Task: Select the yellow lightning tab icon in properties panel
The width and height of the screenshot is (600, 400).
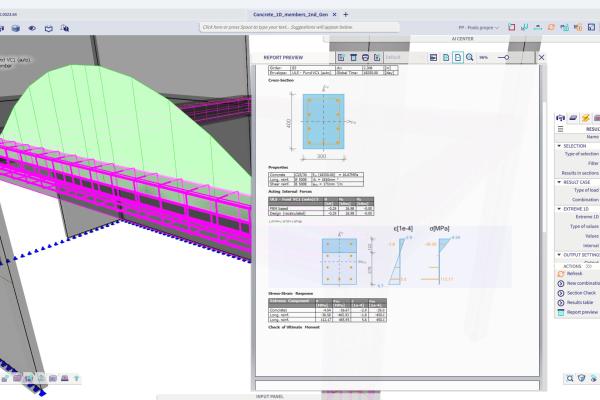Action: click(x=585, y=118)
